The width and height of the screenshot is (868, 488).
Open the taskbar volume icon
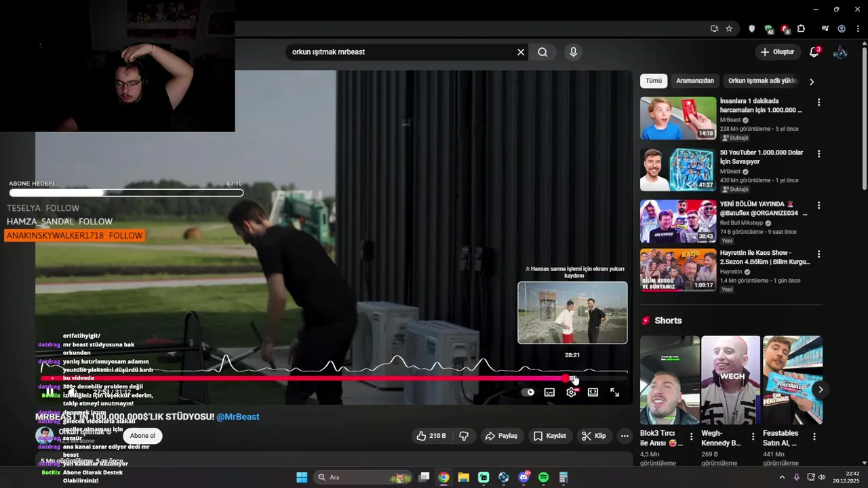(x=821, y=477)
